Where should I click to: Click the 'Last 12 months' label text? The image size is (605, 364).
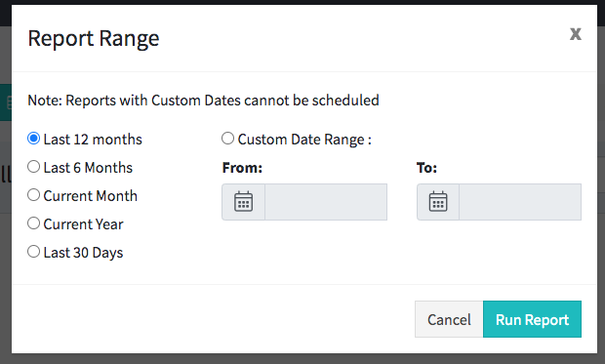(93, 140)
